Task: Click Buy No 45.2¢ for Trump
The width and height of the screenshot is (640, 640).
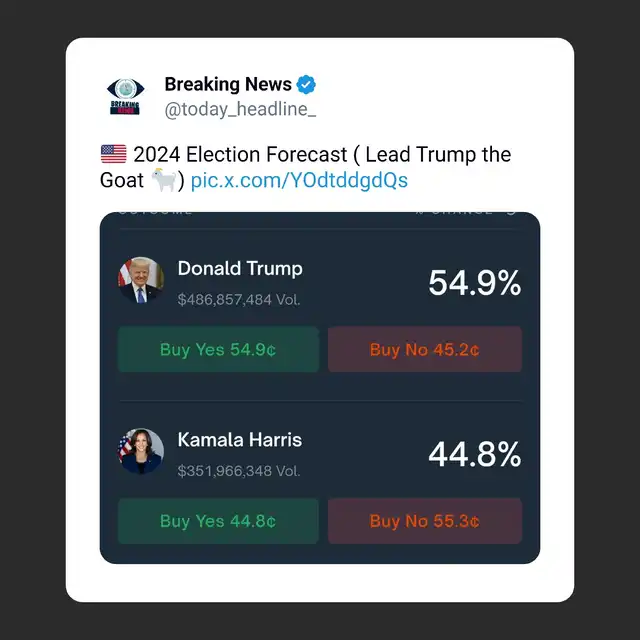Action: point(425,349)
